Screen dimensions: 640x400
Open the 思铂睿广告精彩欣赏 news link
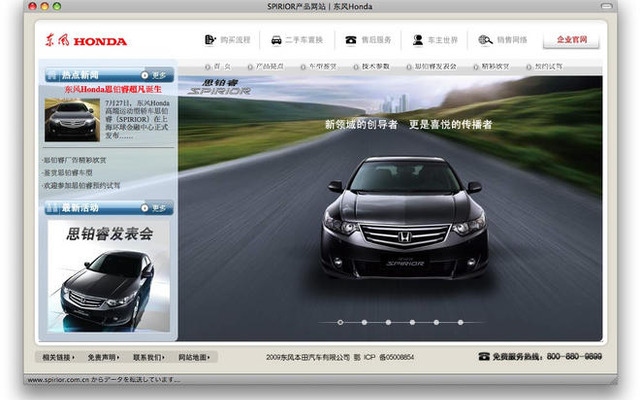click(x=75, y=160)
